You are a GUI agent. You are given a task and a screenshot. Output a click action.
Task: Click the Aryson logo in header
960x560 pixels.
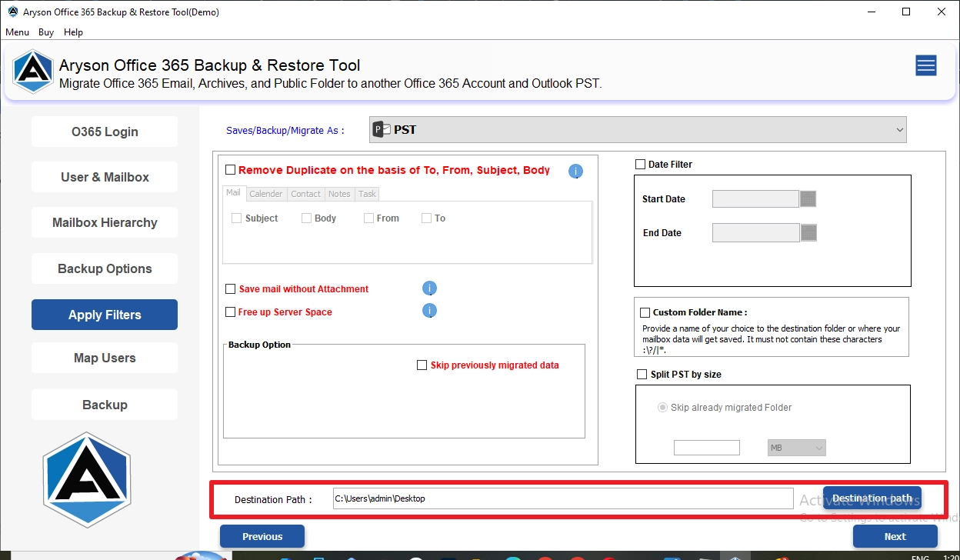[32, 72]
